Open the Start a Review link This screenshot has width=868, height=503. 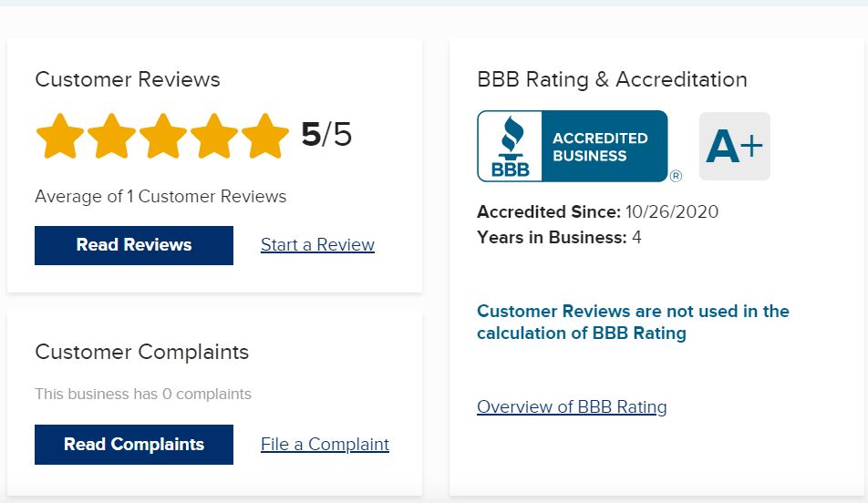[x=317, y=244]
